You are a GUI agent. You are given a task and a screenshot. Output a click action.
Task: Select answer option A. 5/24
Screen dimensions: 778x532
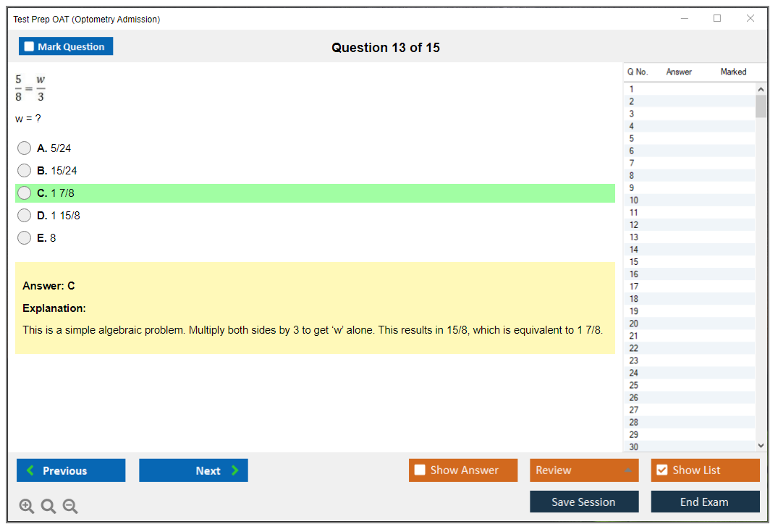pyautogui.click(x=25, y=148)
